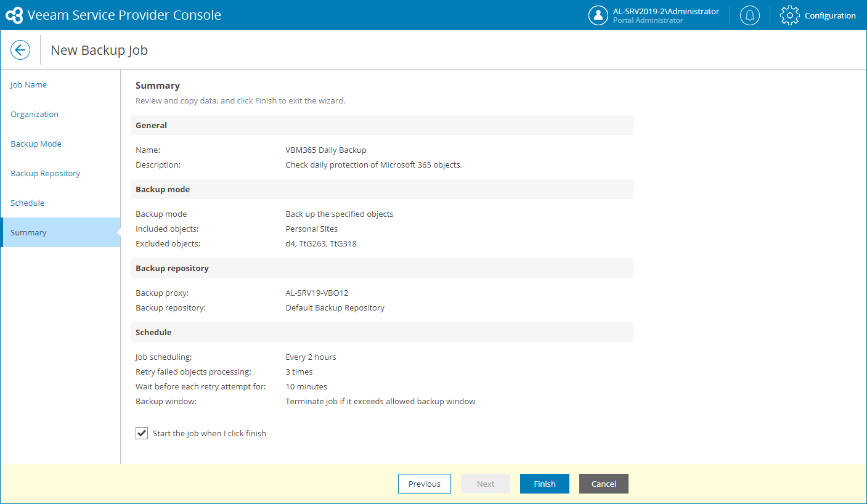Select the job name VBM365 Daily Backup
This screenshot has height=504, width=867.
click(x=326, y=150)
